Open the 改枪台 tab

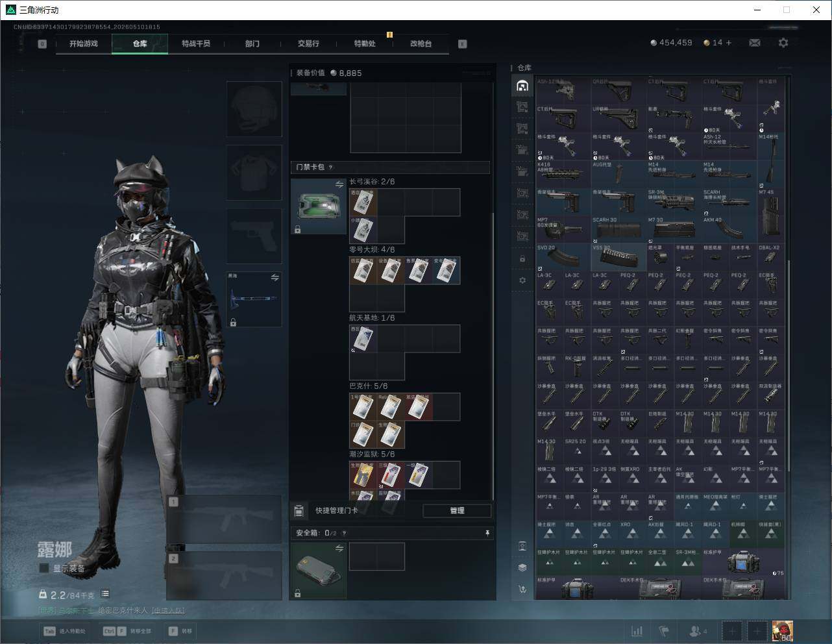click(421, 43)
